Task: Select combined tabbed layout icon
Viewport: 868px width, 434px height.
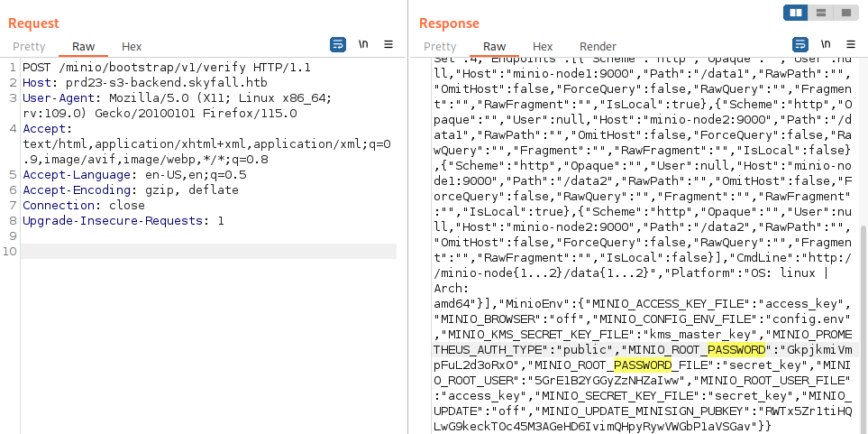Action: tap(846, 13)
